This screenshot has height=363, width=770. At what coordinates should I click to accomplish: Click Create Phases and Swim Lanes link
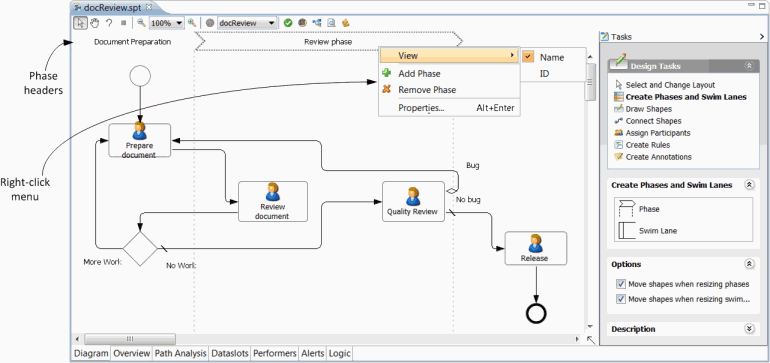coord(686,97)
